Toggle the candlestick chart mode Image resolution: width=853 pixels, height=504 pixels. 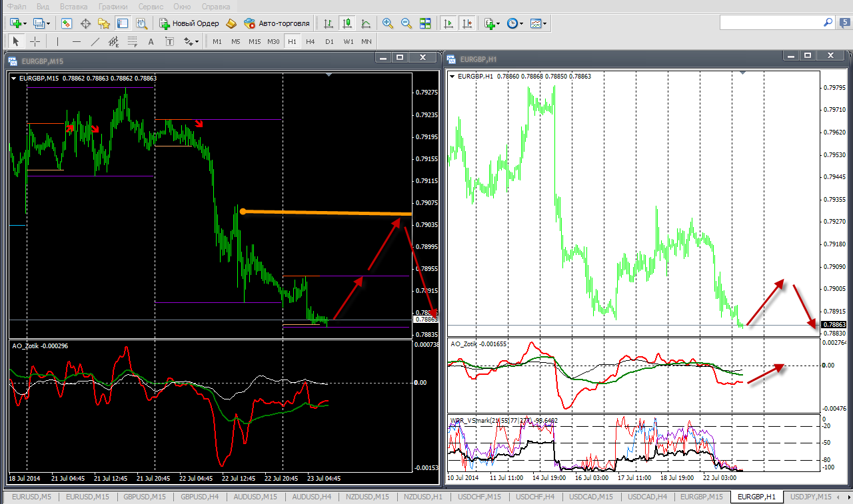347,23
